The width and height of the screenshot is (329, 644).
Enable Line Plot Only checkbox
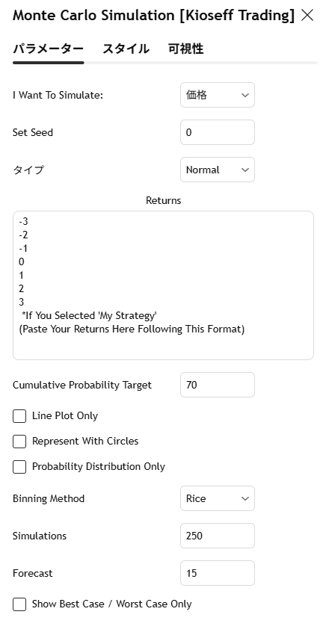19,416
